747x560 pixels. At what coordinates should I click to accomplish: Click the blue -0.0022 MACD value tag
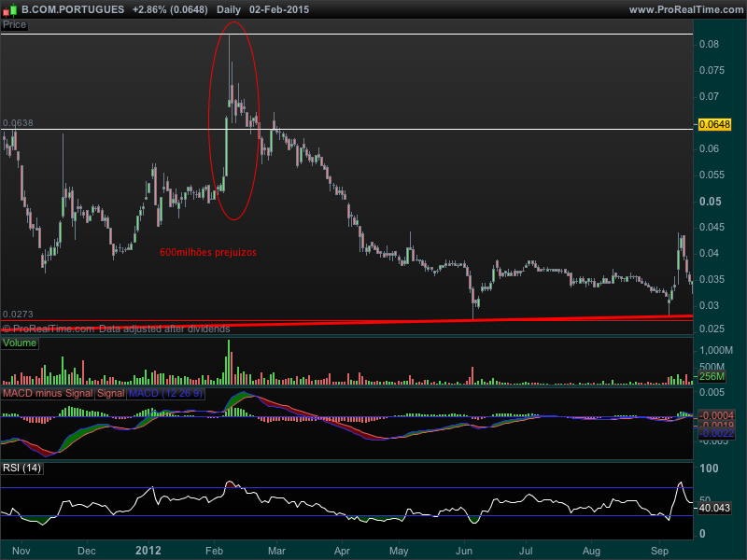pos(716,433)
